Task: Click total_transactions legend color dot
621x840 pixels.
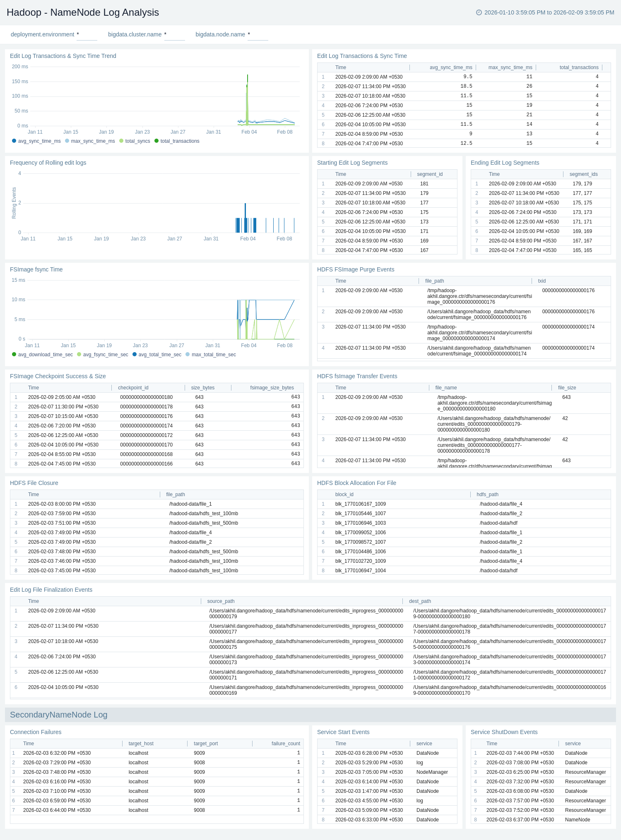Action: click(x=156, y=141)
